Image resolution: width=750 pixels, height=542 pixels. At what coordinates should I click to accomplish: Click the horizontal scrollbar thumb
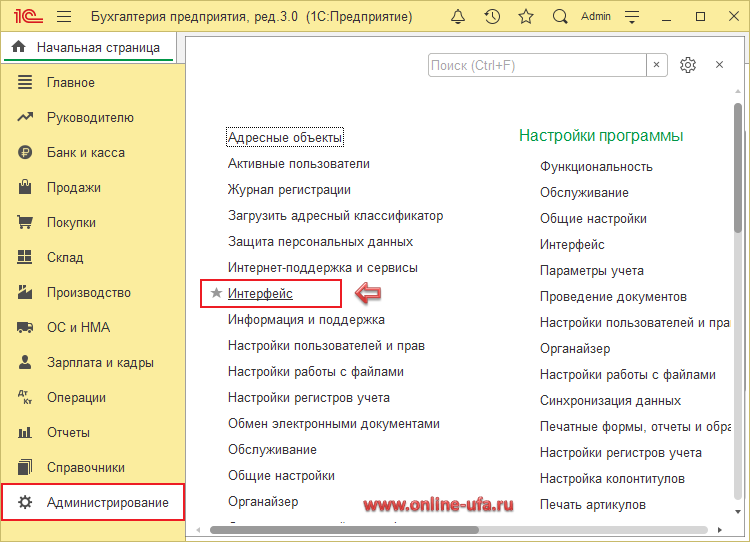click(x=344, y=530)
